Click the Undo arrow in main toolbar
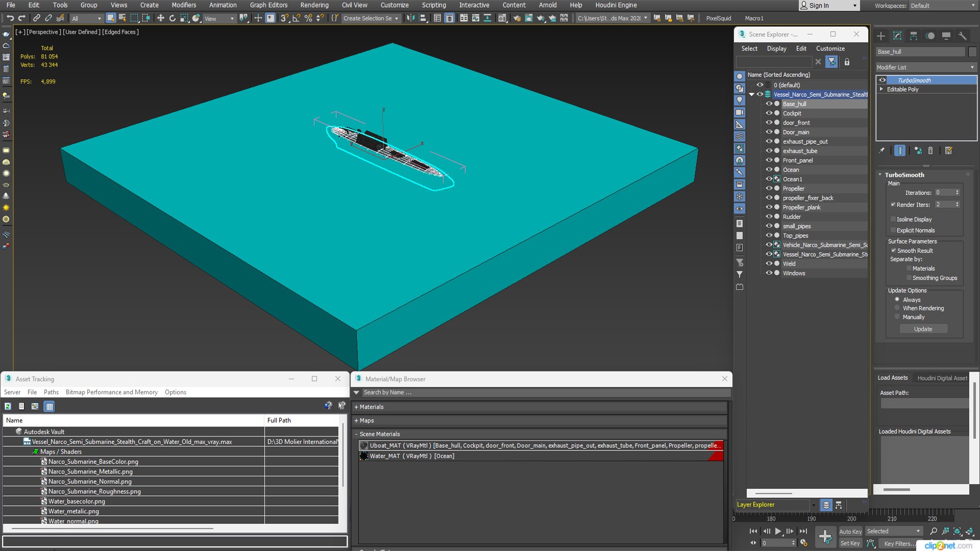 (x=10, y=18)
